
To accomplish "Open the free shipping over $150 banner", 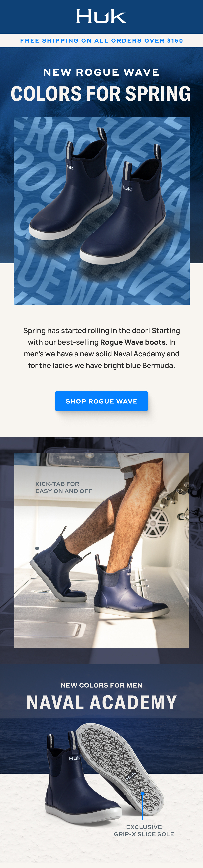I will (x=101, y=41).
